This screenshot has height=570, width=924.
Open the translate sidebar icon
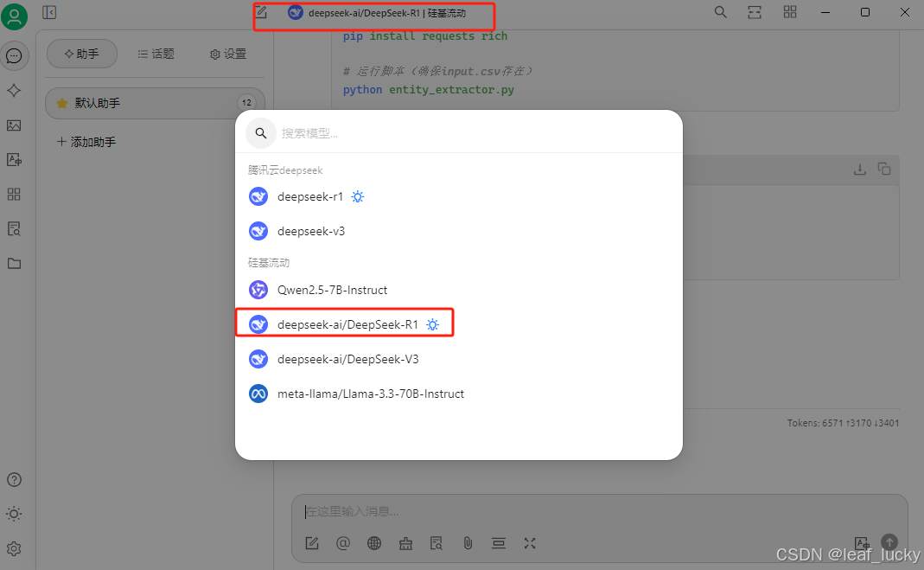(x=14, y=160)
